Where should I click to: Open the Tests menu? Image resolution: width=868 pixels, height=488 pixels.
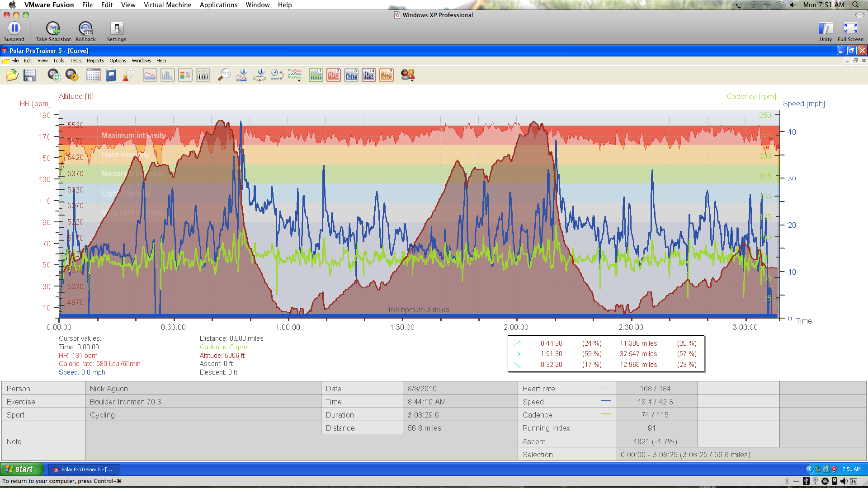[x=75, y=61]
